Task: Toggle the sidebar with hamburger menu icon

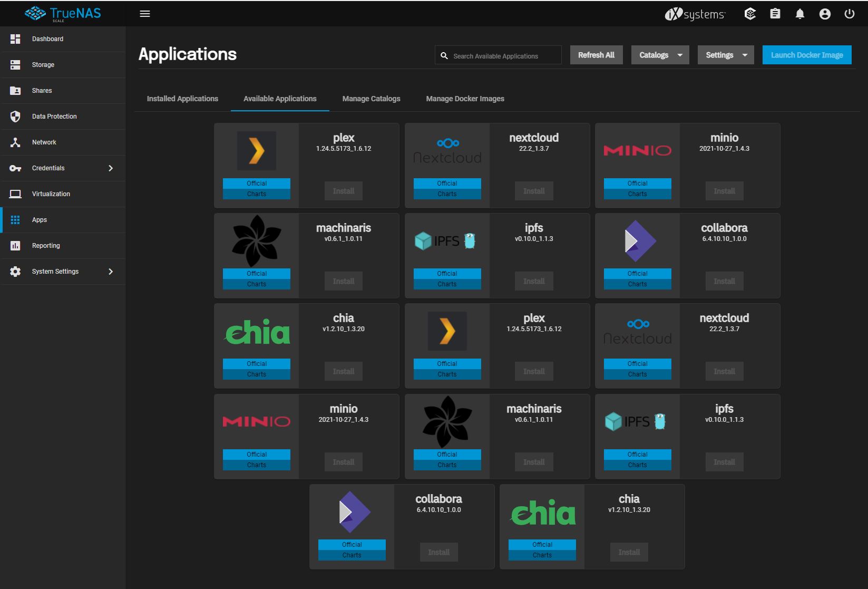Action: (145, 14)
